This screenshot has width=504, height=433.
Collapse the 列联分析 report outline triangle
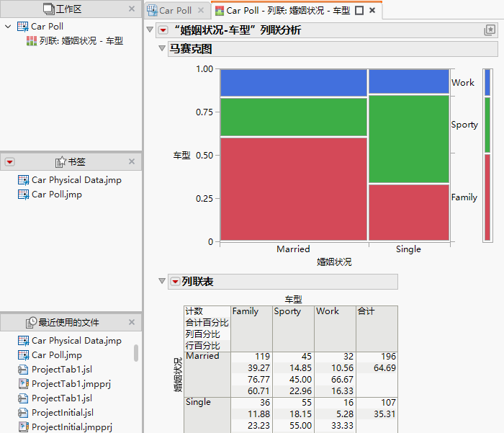click(x=150, y=30)
